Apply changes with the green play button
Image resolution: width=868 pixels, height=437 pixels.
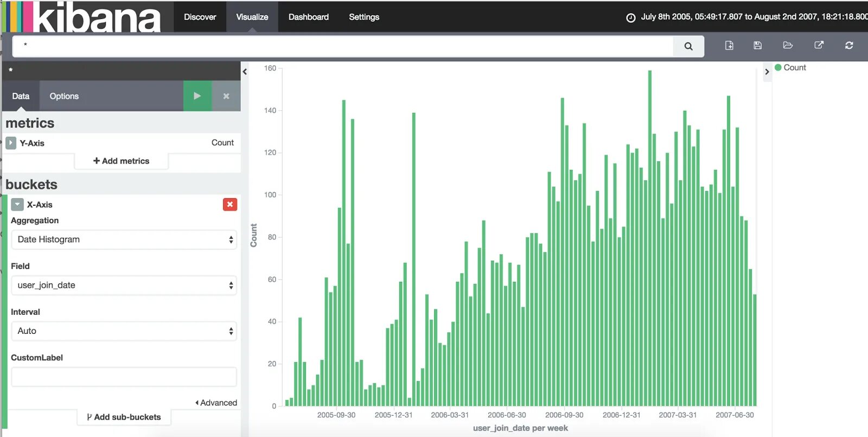pos(197,96)
